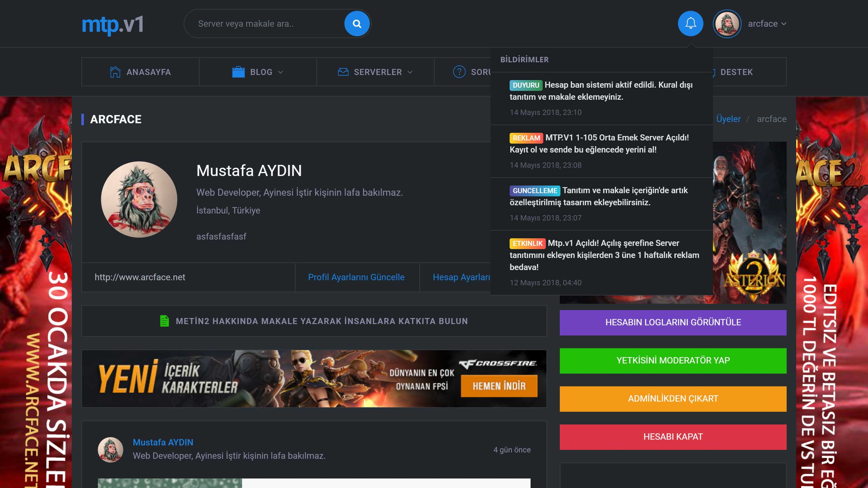Viewport: 868px width, 488px height.
Task: Click the ETKINLIK notification date 12 Mayıs
Action: tap(546, 283)
